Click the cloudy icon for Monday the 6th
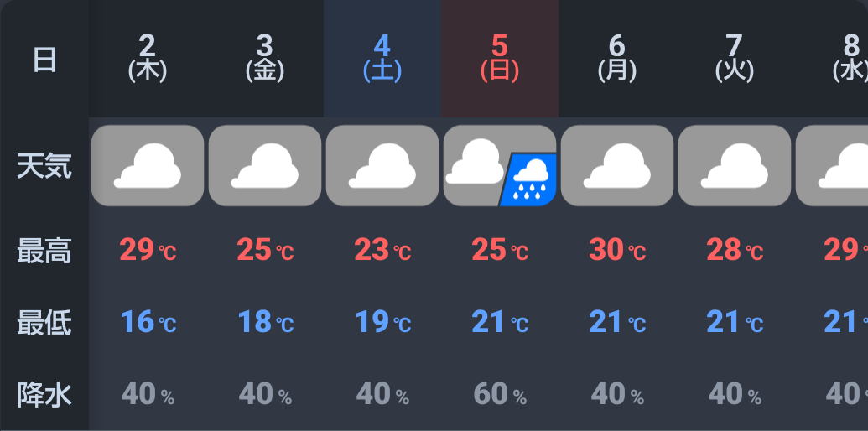Image resolution: width=868 pixels, height=431 pixels. [617, 165]
